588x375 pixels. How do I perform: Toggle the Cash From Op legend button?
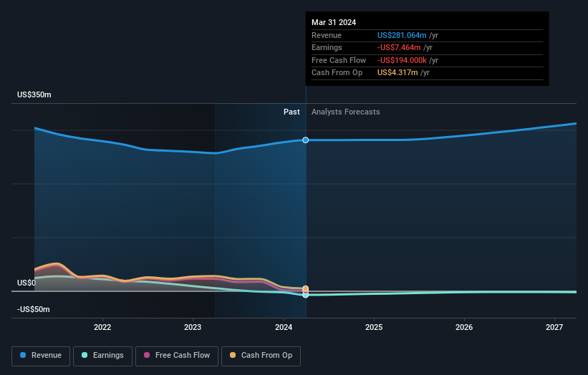[261, 356]
